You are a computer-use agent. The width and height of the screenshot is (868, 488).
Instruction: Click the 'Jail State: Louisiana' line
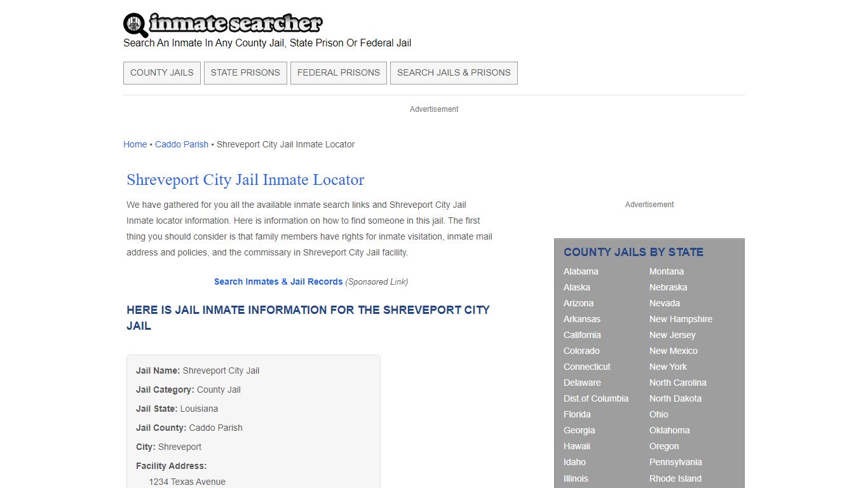point(177,409)
